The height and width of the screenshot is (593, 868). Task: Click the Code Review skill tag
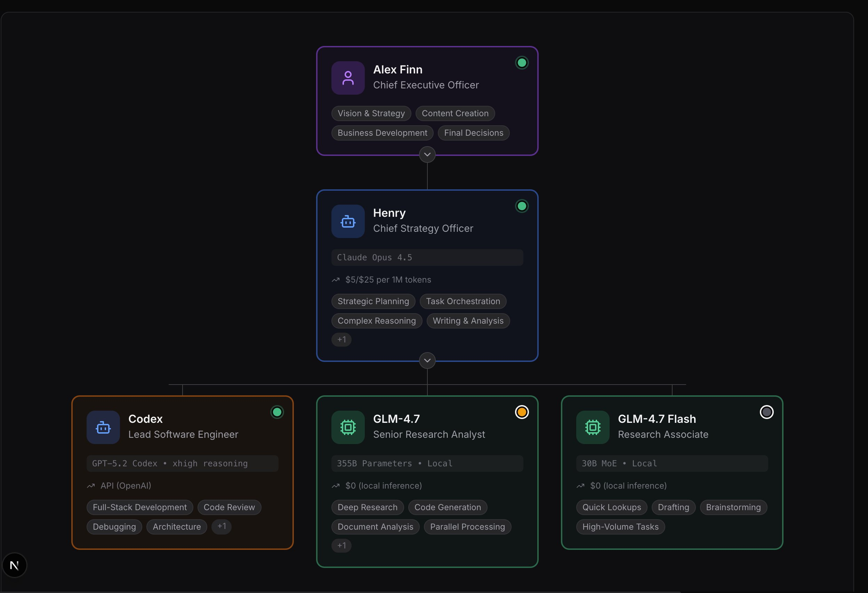tap(229, 507)
